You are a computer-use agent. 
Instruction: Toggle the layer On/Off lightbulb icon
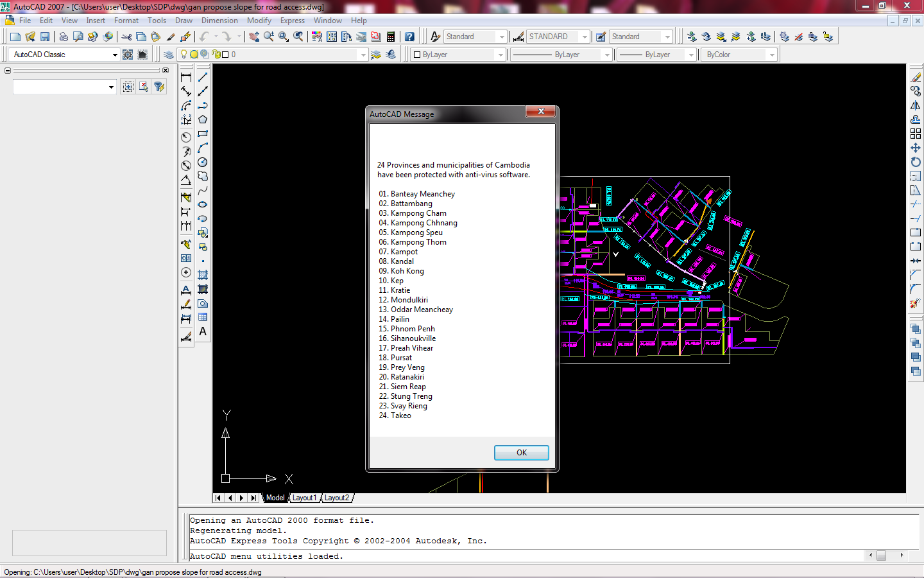coord(184,55)
